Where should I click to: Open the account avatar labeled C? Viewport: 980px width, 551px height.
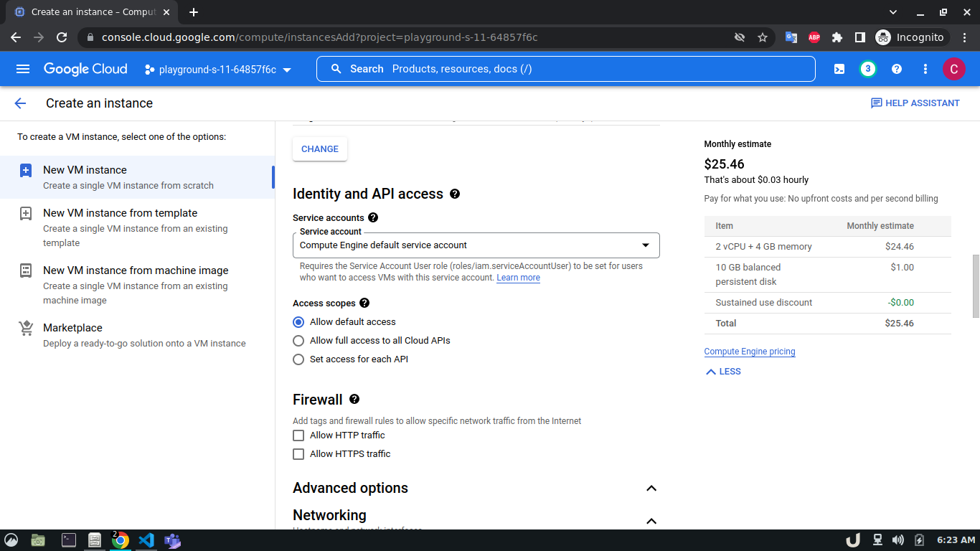pos(953,69)
